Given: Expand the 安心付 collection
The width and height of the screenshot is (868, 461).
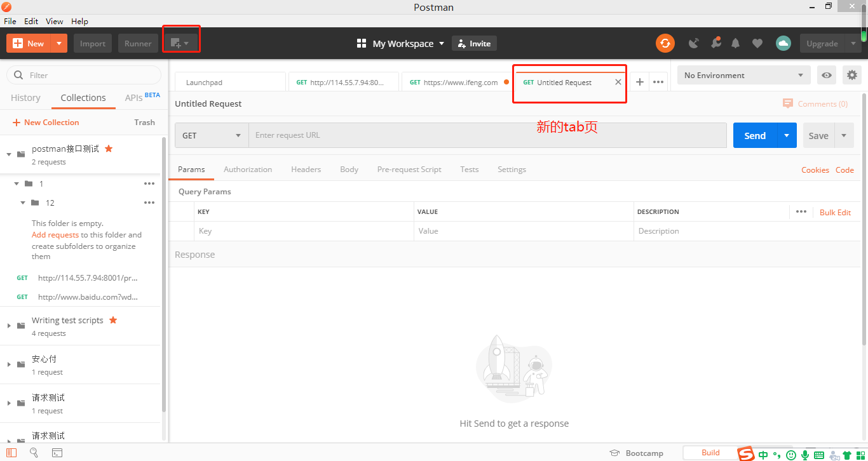Looking at the screenshot, I should pos(9,364).
